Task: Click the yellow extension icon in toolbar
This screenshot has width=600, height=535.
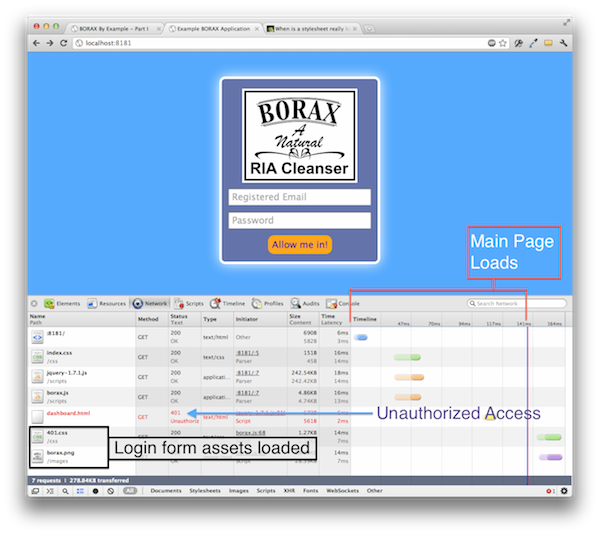Action: tap(548, 43)
